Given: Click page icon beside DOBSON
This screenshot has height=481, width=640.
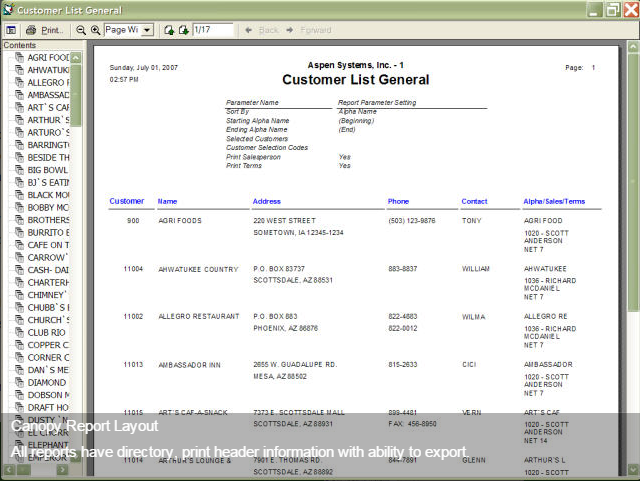Looking at the screenshot, I should click(x=19, y=394).
